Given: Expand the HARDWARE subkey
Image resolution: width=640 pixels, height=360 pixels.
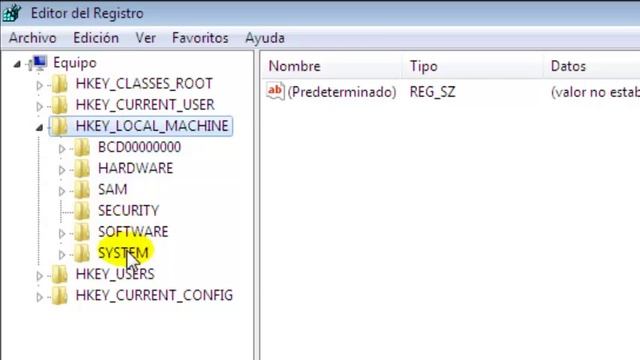Looking at the screenshot, I should point(62,170).
